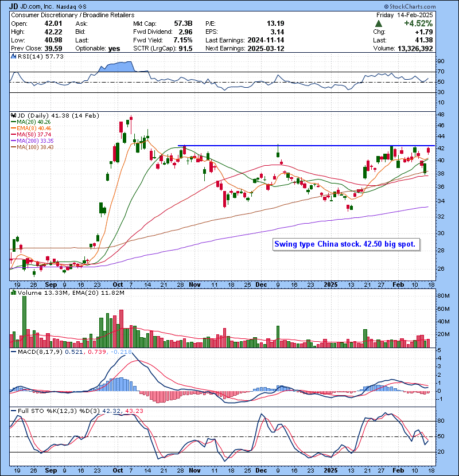Click the Nasdaq GS exchange label
This screenshot has width=459, height=476.
coord(71,6)
